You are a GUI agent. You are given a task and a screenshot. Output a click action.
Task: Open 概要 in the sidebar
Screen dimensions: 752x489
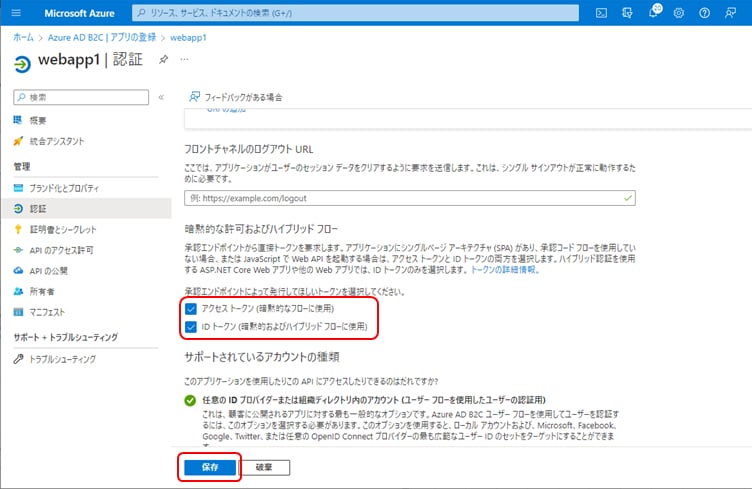(x=37, y=120)
